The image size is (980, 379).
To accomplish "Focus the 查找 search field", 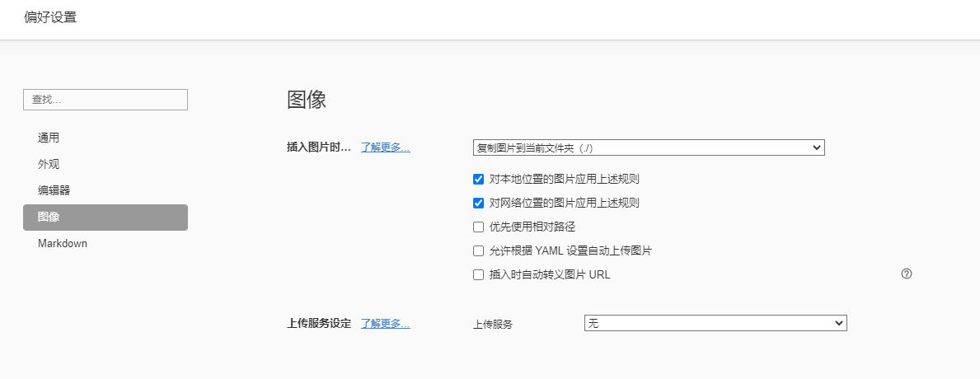I will [106, 100].
